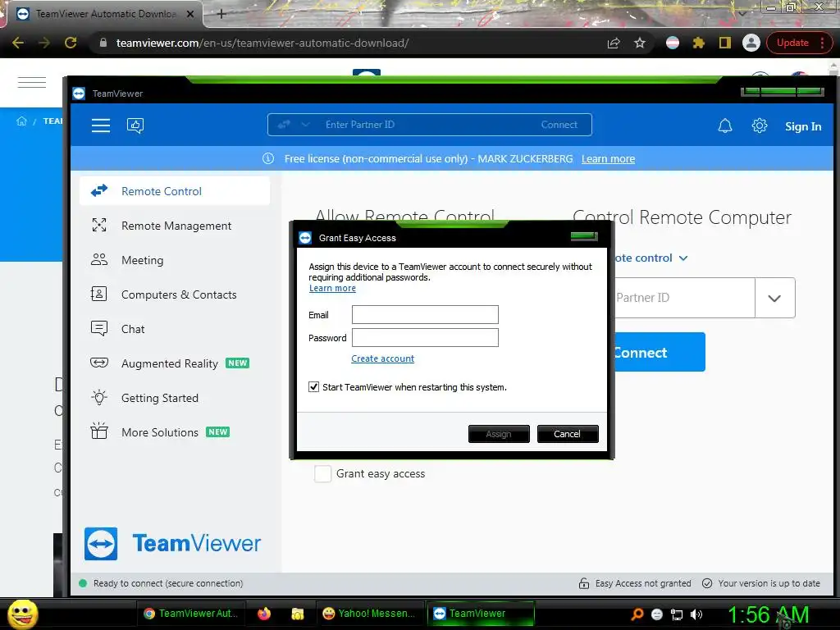The image size is (840, 630).
Task: Select Remote Control in sidebar
Action: click(175, 190)
